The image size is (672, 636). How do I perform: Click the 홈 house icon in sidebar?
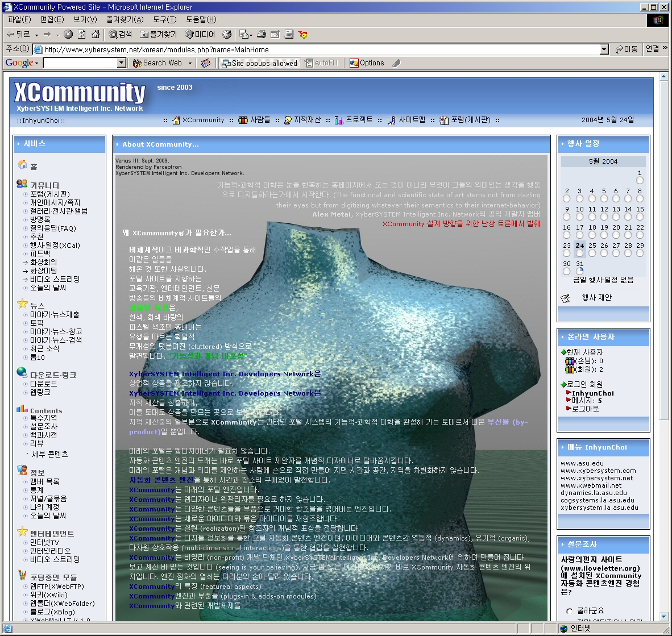pos(23,165)
